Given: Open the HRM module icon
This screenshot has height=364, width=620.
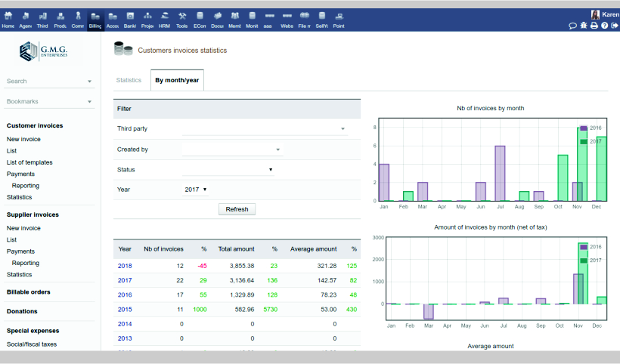Looking at the screenshot, I should coord(164,18).
